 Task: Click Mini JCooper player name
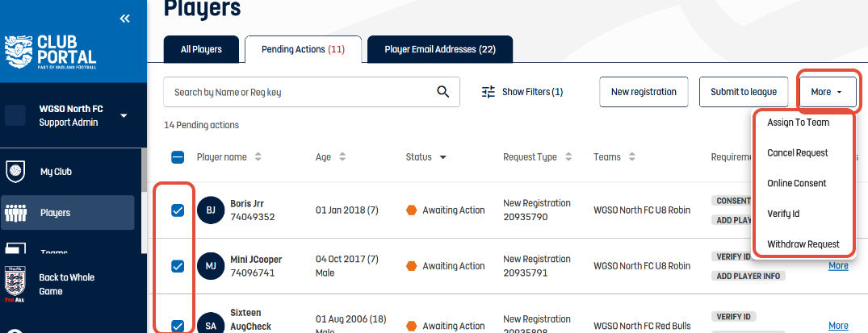pos(256,260)
